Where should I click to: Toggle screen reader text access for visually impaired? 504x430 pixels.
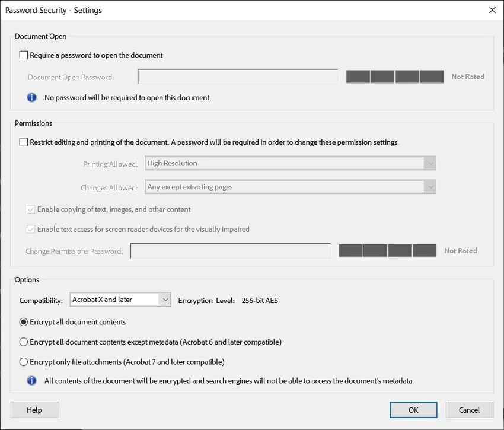(30, 229)
